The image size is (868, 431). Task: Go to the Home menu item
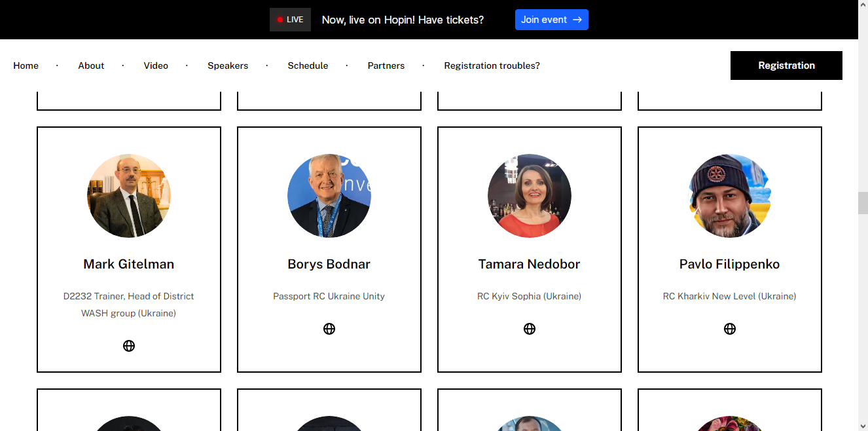(x=26, y=66)
